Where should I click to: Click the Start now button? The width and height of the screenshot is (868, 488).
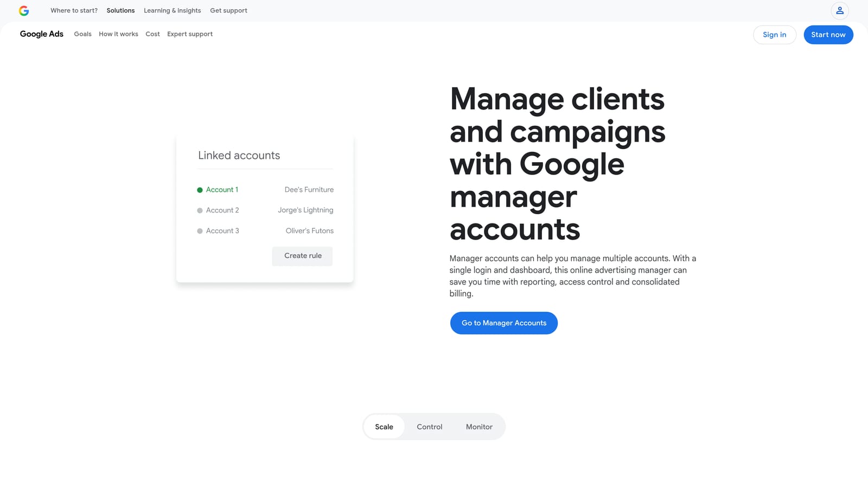tap(828, 35)
